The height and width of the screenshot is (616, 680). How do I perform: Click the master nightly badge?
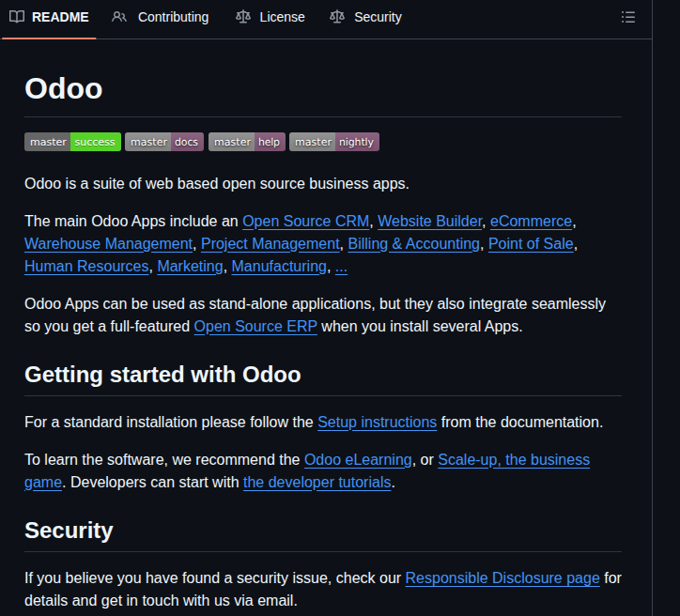(334, 142)
